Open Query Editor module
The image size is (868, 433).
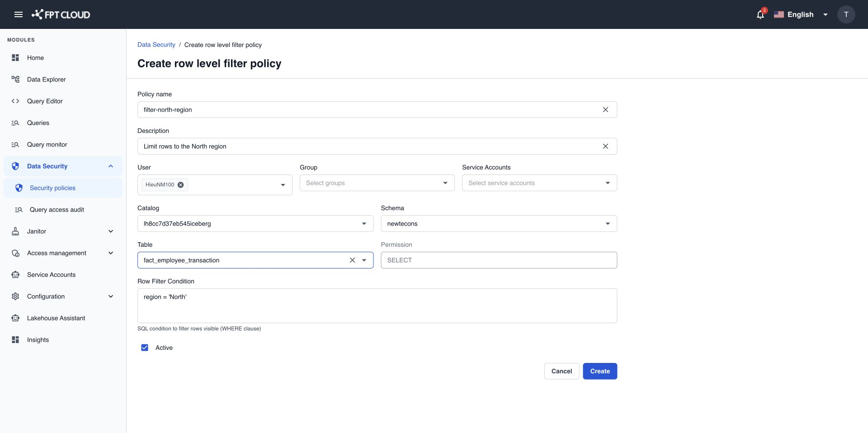coord(63,101)
